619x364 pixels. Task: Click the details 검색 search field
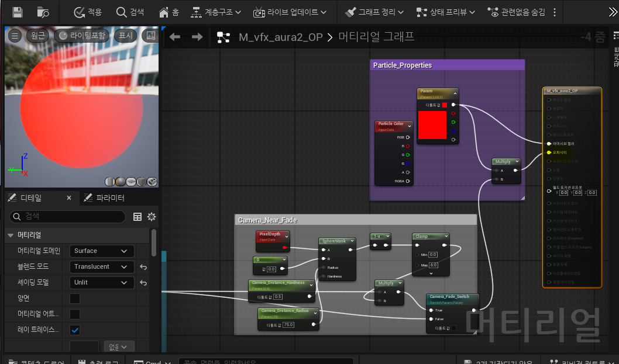pyautogui.click(x=67, y=217)
